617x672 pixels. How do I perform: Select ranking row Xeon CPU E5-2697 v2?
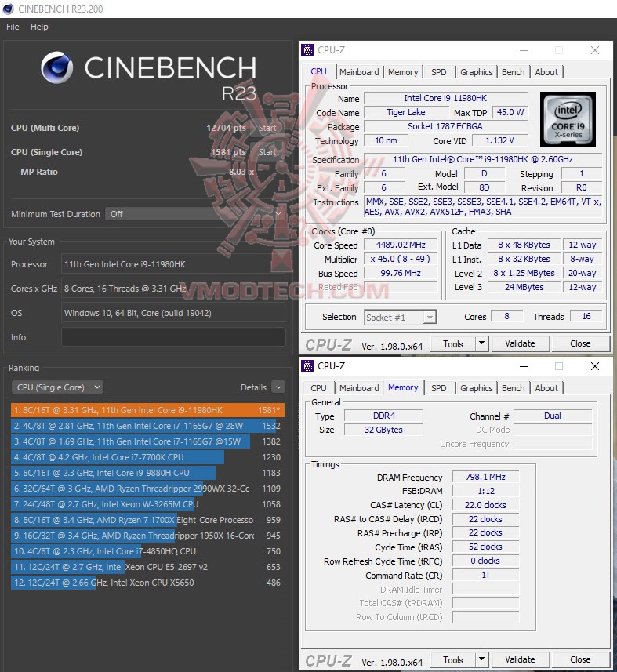tap(147, 567)
